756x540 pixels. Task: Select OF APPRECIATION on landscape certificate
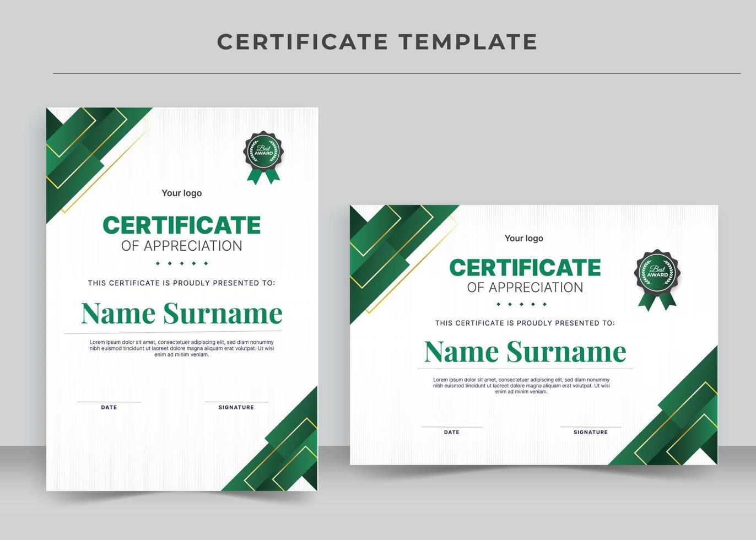(x=525, y=287)
